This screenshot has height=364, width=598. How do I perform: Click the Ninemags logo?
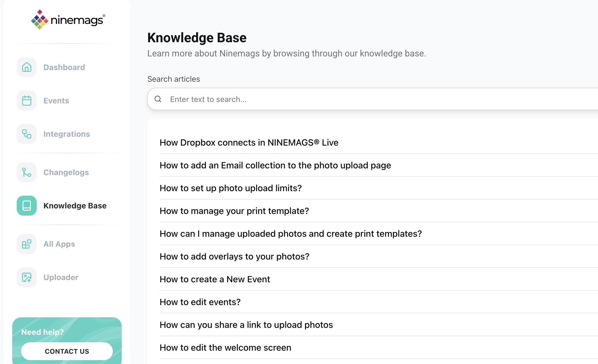pyautogui.click(x=68, y=20)
